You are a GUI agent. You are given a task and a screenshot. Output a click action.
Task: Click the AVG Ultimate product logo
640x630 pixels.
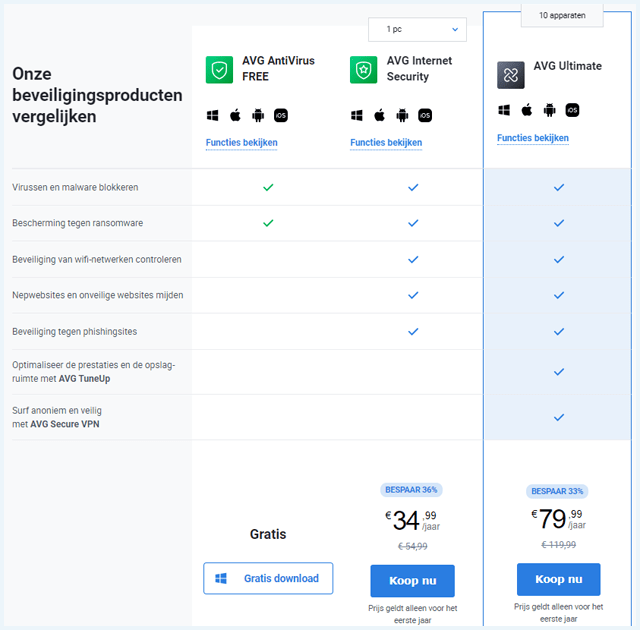coord(511,75)
